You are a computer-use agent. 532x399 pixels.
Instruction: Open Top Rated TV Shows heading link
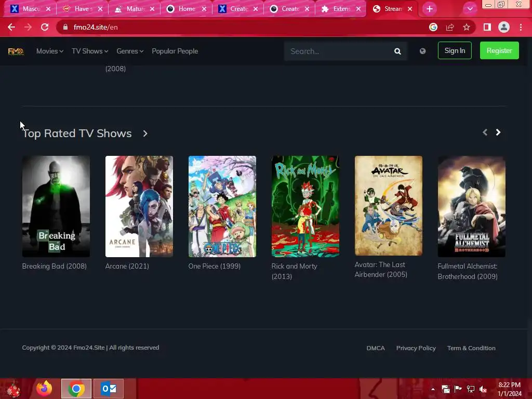(77, 134)
